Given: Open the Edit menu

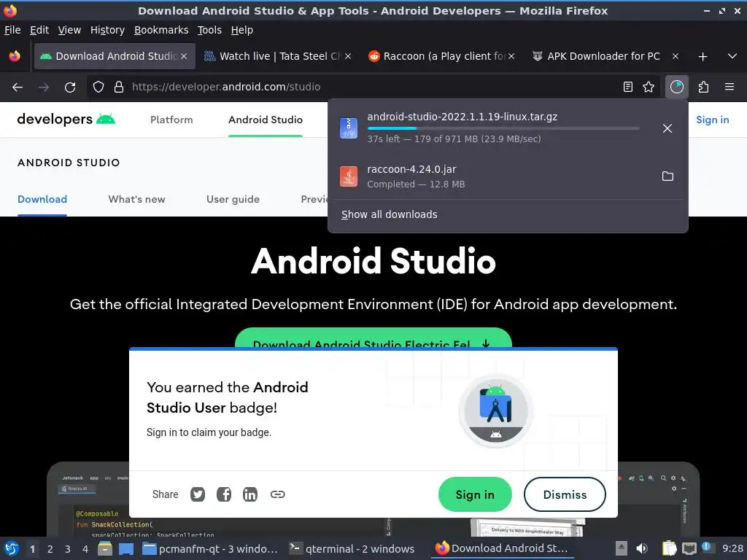Looking at the screenshot, I should (39, 30).
